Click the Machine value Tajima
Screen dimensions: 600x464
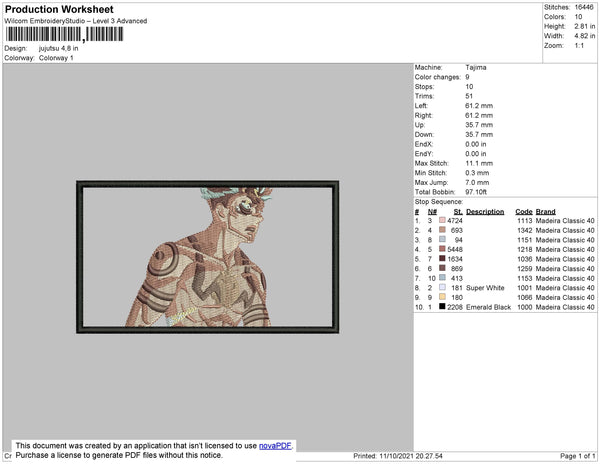click(x=476, y=67)
